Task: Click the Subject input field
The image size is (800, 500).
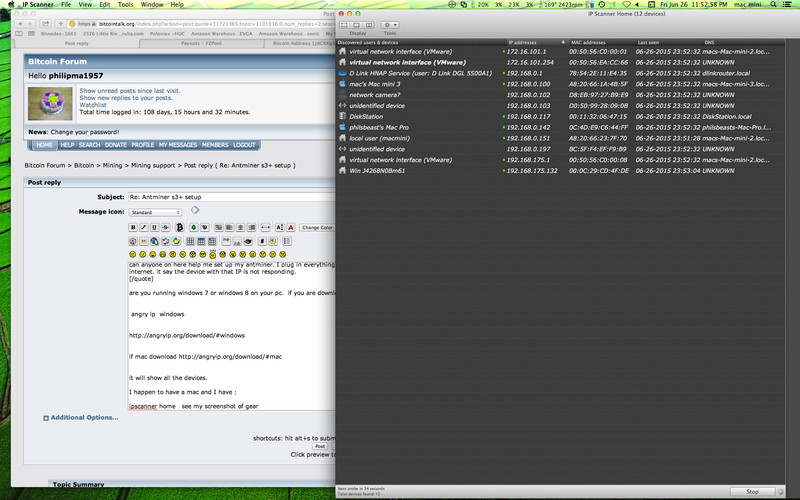Action: point(232,197)
